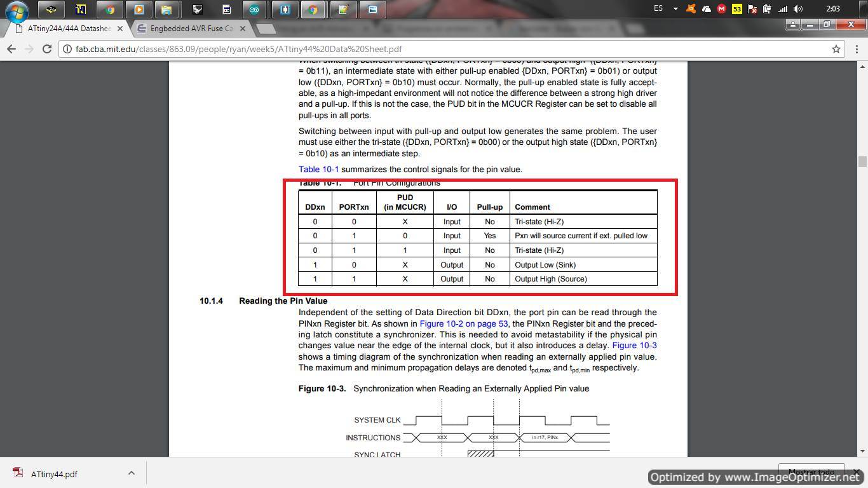This screenshot has height=488, width=868.
Task: Open the blue brackets editor taskbar icon
Action: pyautogui.click(x=285, y=10)
